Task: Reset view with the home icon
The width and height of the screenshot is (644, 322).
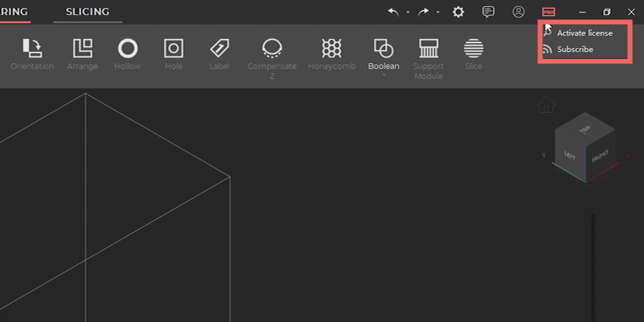Action: 546,105
